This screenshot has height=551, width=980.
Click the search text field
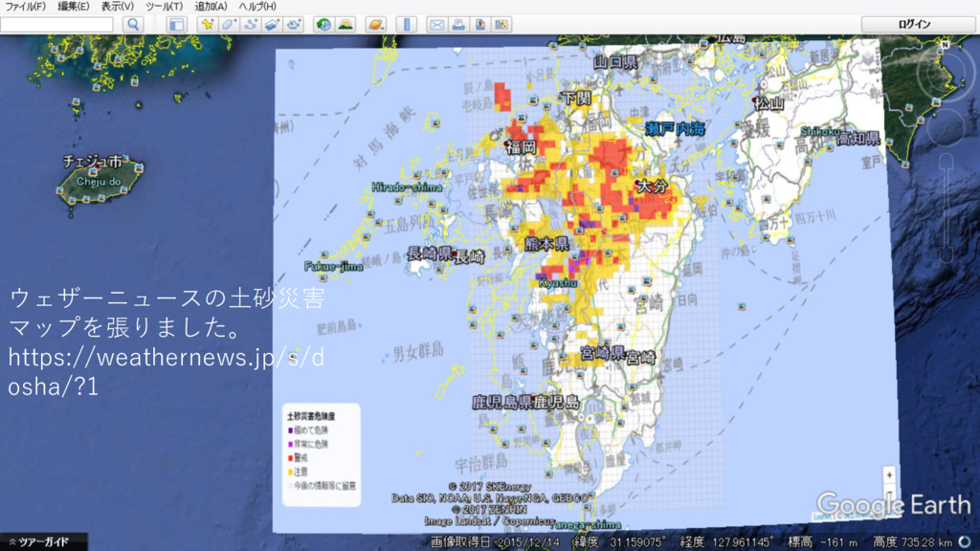[56, 24]
